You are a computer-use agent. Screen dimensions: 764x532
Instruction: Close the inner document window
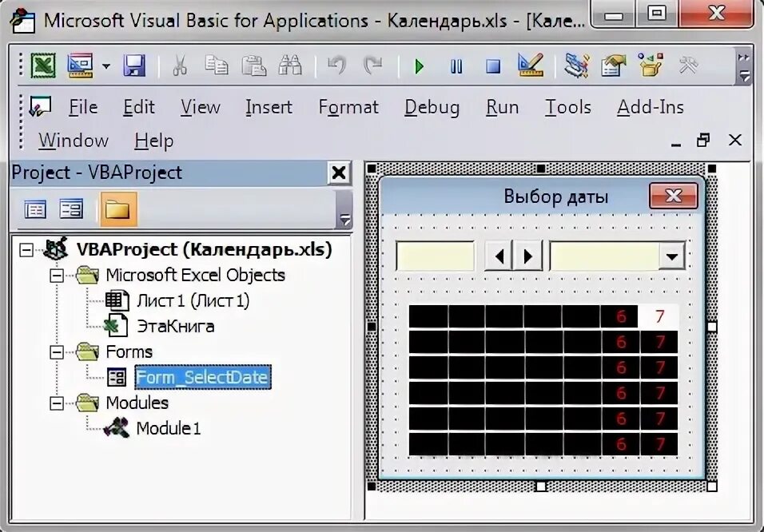(x=735, y=141)
